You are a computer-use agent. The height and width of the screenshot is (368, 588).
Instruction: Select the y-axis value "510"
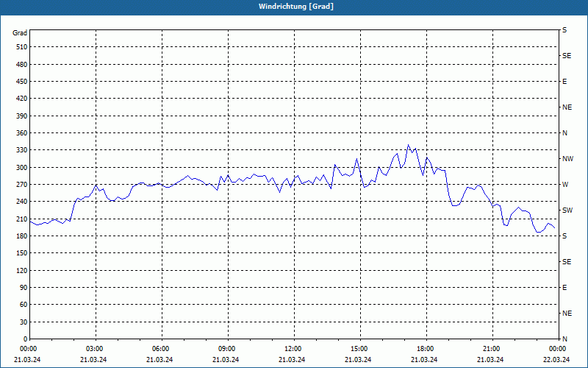(x=22, y=47)
